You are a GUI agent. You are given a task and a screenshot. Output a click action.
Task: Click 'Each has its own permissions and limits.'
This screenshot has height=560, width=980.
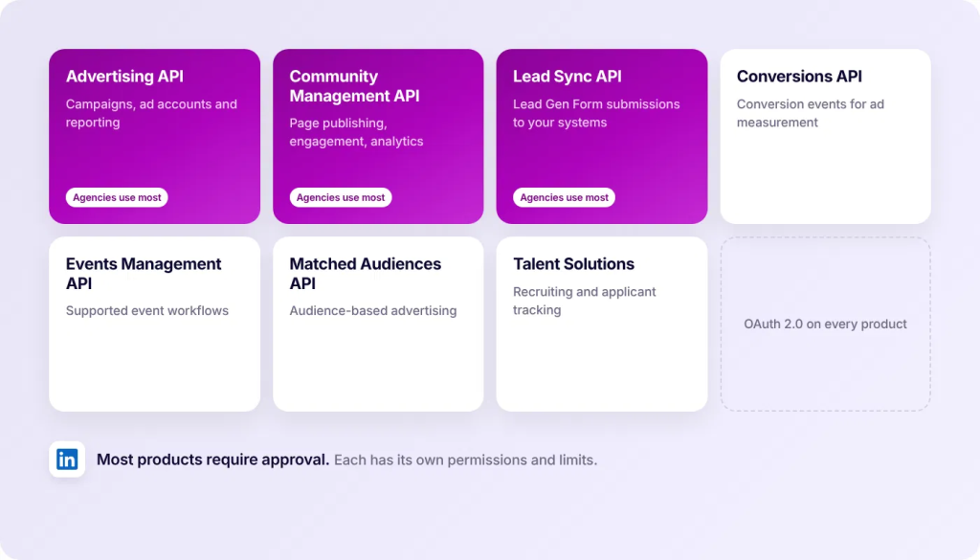pyautogui.click(x=466, y=460)
